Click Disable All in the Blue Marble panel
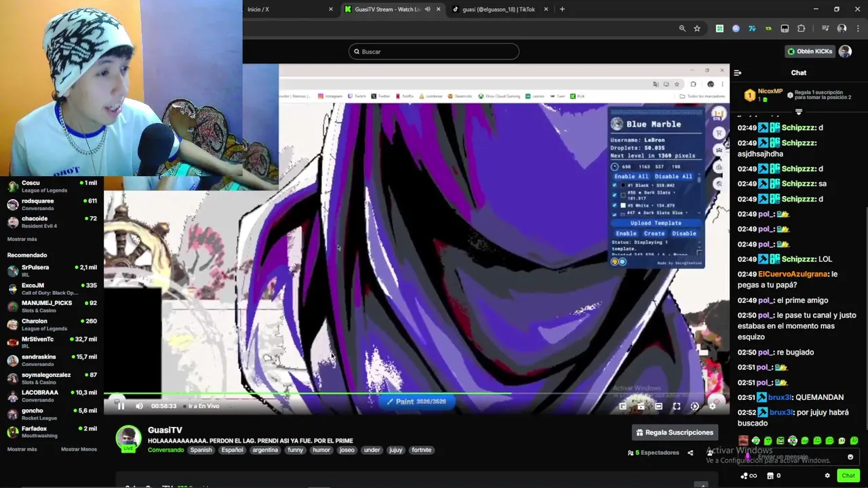The image size is (868, 488). pos(673,176)
